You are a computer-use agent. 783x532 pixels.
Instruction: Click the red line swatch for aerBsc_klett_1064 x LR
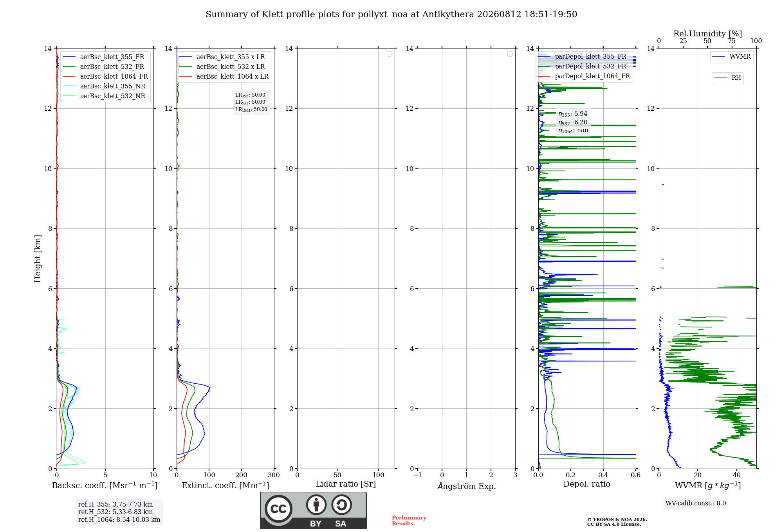pos(186,77)
